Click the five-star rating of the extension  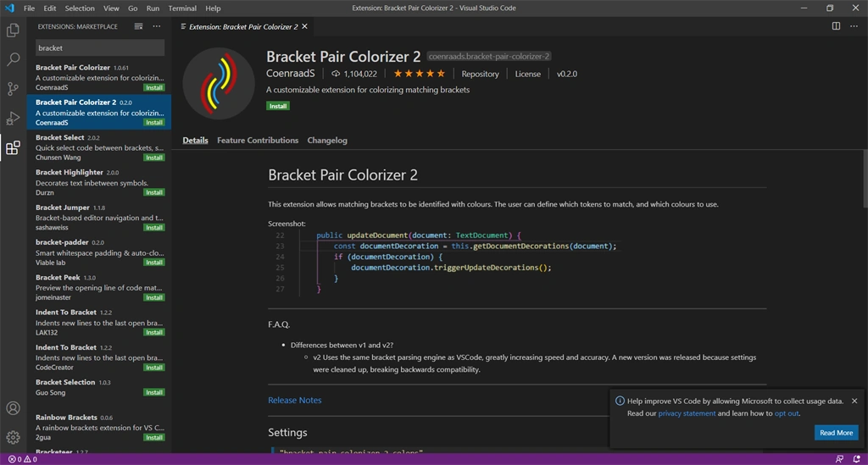[419, 74]
